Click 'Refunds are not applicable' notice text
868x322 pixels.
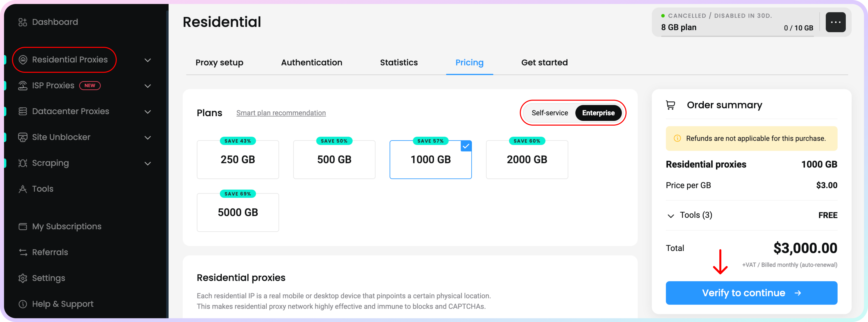pos(756,138)
